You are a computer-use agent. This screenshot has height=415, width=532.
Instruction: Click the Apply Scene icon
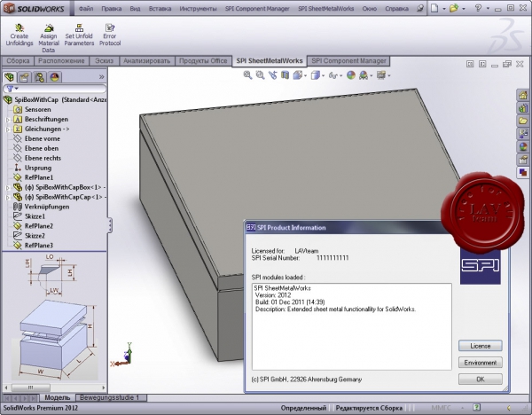[x=364, y=75]
